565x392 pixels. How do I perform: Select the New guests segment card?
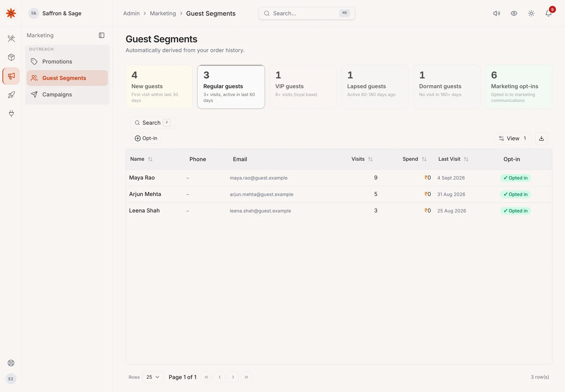159,87
